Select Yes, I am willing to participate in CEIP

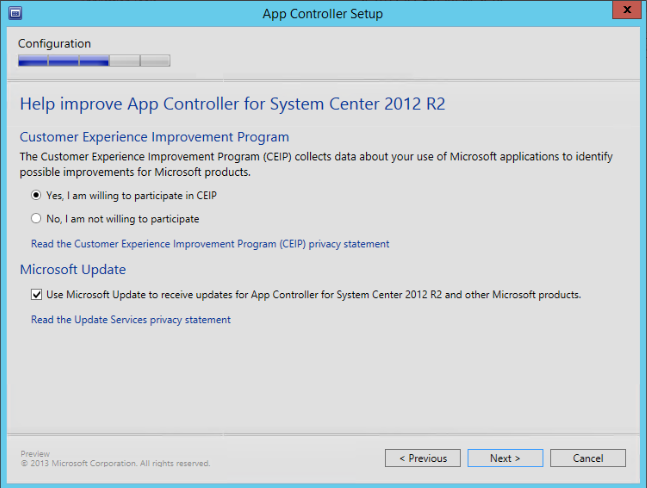(37, 196)
